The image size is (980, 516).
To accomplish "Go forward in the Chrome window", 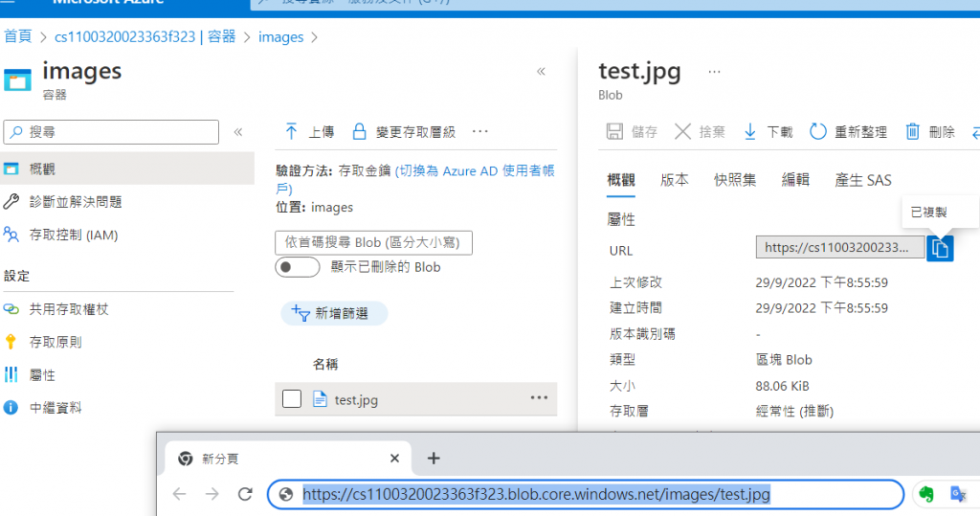I will click(212, 494).
